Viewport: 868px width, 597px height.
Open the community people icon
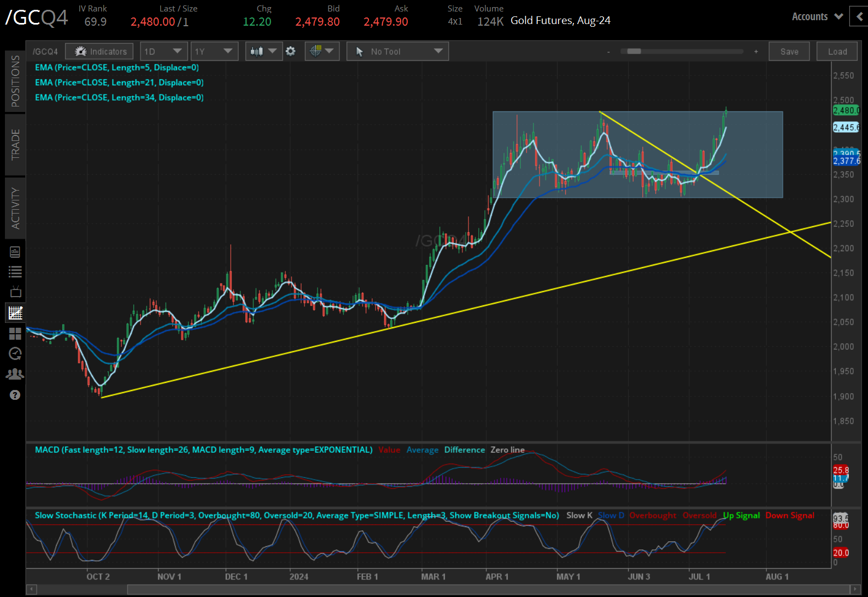point(15,374)
